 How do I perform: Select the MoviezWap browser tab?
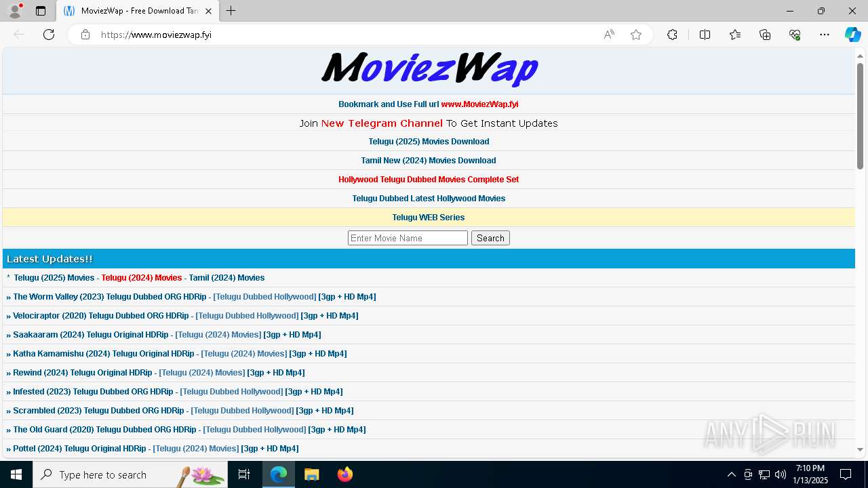click(138, 11)
